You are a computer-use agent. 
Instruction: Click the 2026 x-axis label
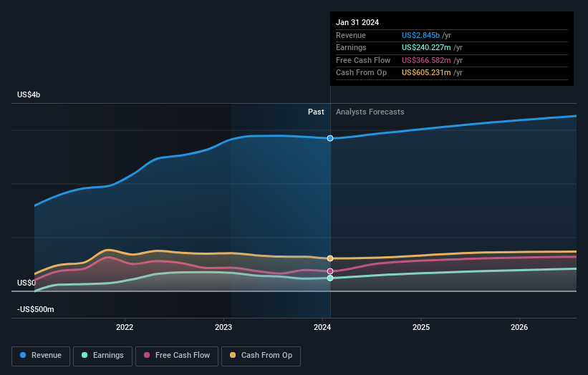pos(519,327)
